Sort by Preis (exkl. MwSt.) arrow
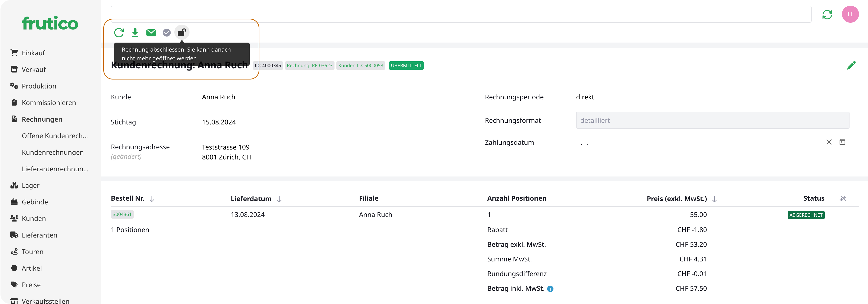 coord(714,199)
